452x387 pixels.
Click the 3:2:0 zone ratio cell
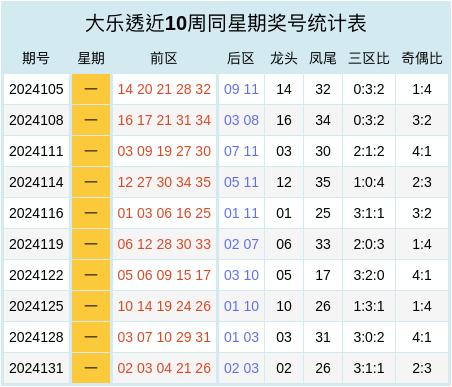[x=369, y=275]
